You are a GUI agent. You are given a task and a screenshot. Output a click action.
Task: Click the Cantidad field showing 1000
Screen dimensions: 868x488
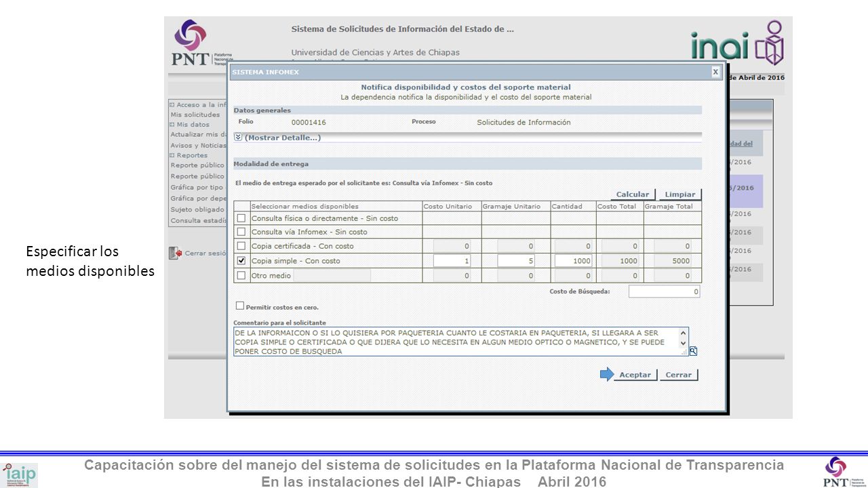pyautogui.click(x=574, y=261)
